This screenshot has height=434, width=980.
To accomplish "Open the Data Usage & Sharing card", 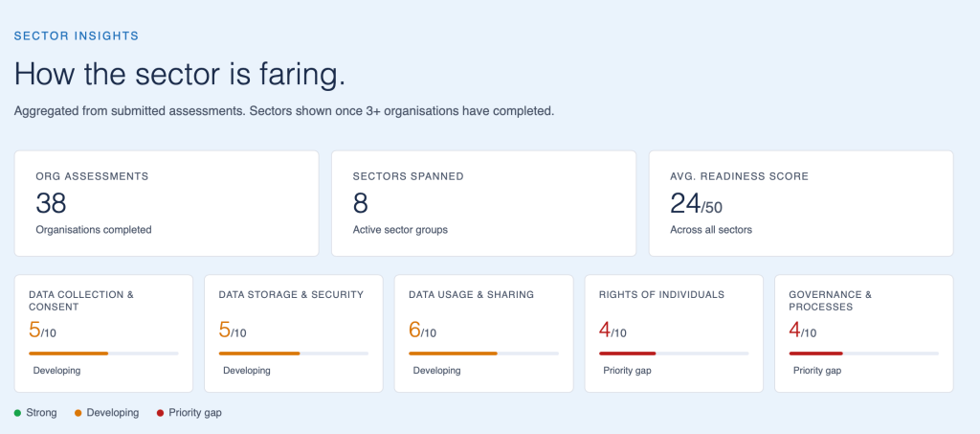I will pyautogui.click(x=483, y=333).
